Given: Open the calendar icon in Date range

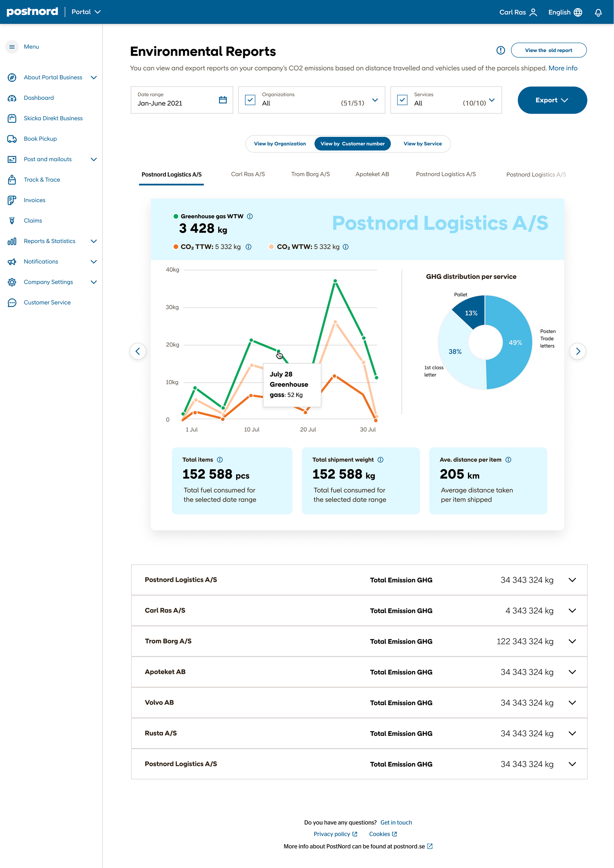Looking at the screenshot, I should pos(223,100).
